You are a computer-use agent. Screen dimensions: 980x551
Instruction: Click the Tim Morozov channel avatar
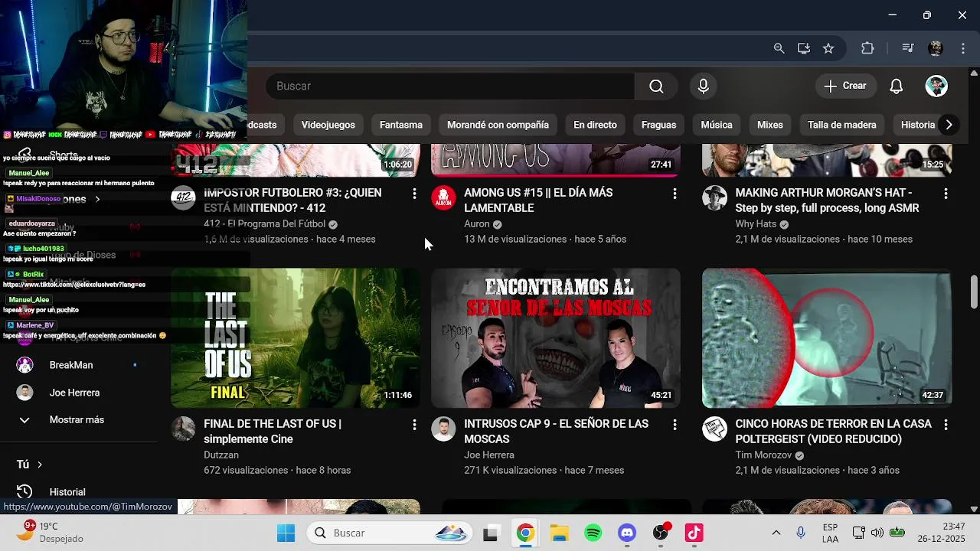click(714, 429)
